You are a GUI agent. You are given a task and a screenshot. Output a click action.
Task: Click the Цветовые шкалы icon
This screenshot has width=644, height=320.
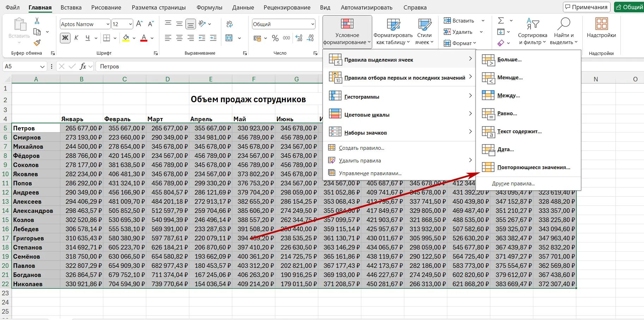pos(335,113)
